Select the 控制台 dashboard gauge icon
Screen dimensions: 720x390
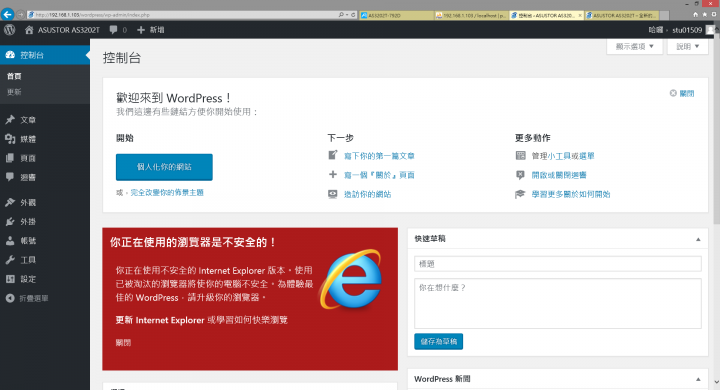pos(10,55)
